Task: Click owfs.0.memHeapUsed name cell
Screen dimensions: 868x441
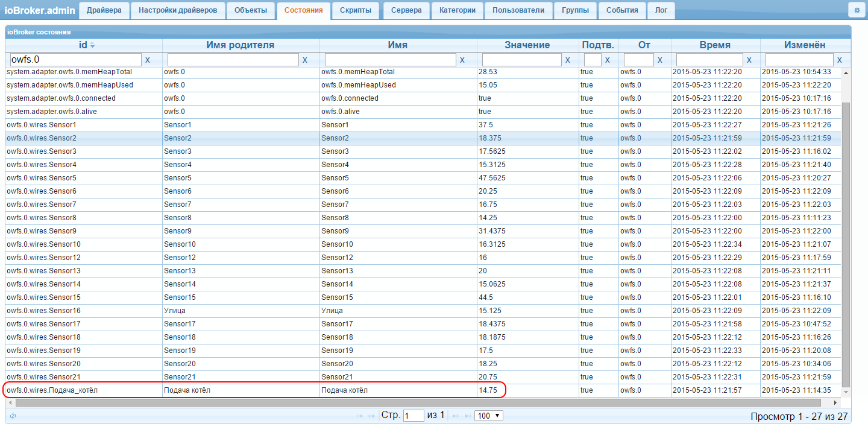Action: point(398,85)
